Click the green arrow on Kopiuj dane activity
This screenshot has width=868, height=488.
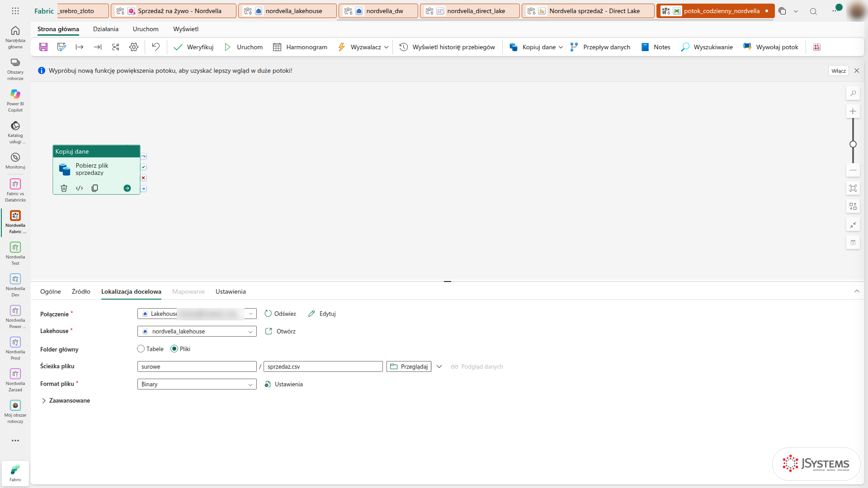[x=127, y=188]
